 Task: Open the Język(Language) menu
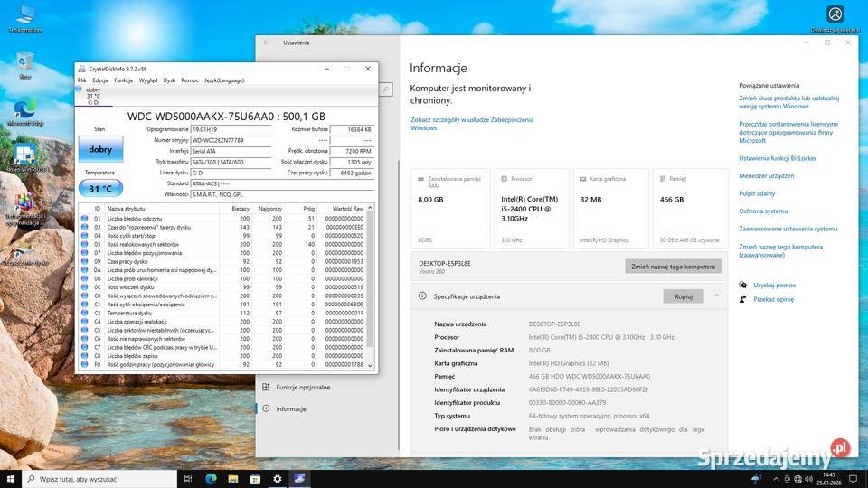click(x=224, y=80)
